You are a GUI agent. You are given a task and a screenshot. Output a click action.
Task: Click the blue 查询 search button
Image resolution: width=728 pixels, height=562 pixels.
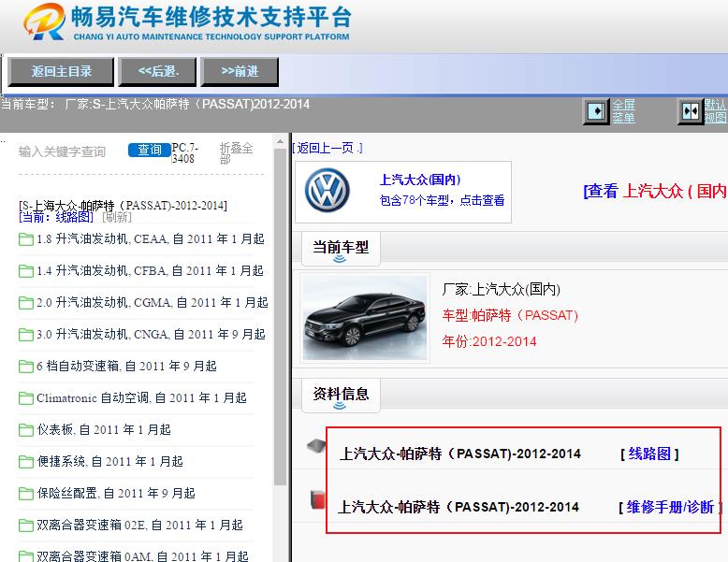(149, 150)
